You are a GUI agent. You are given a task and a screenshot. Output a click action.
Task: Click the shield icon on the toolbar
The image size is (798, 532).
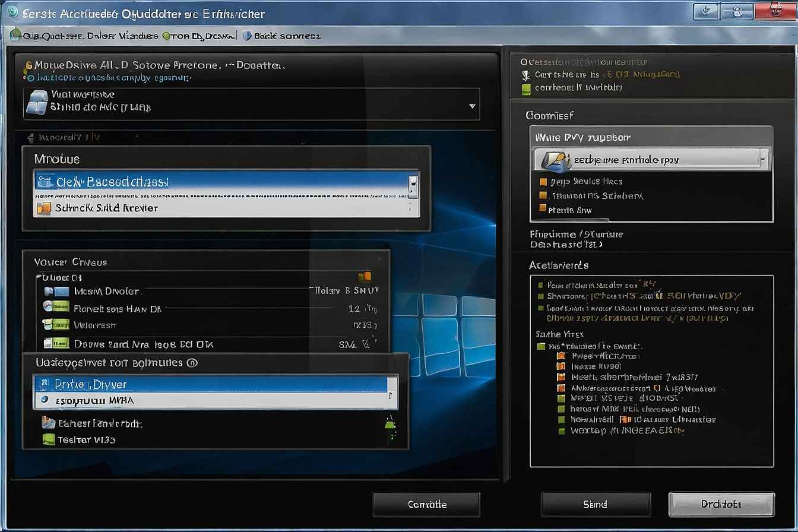[245, 36]
